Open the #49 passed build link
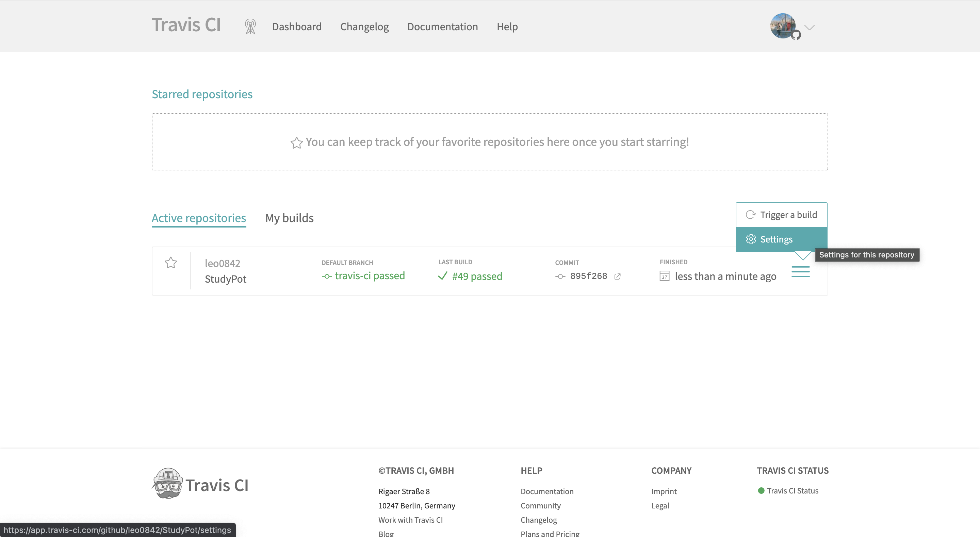This screenshot has height=537, width=980. click(477, 276)
